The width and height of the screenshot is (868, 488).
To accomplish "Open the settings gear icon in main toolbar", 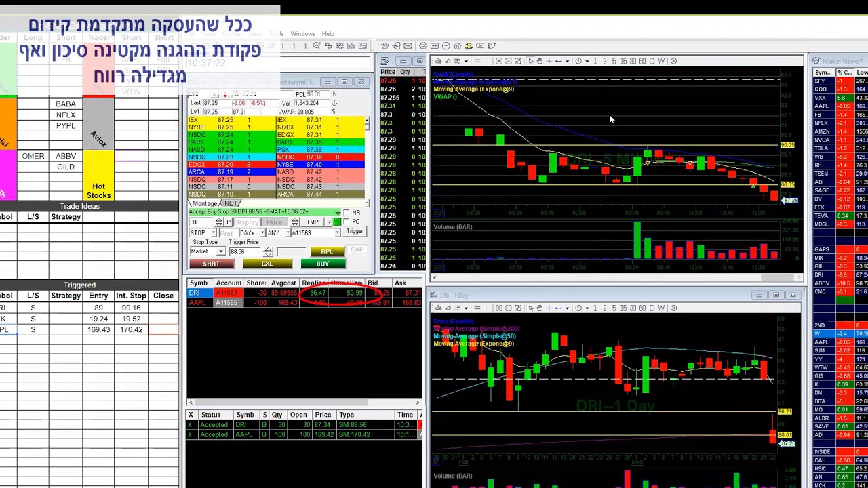I will point(423,45).
